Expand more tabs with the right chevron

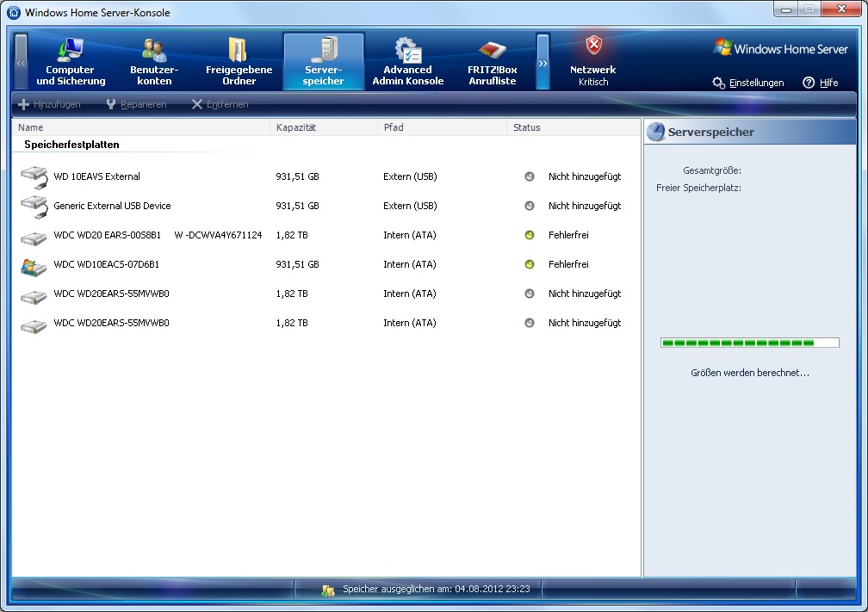[542, 63]
